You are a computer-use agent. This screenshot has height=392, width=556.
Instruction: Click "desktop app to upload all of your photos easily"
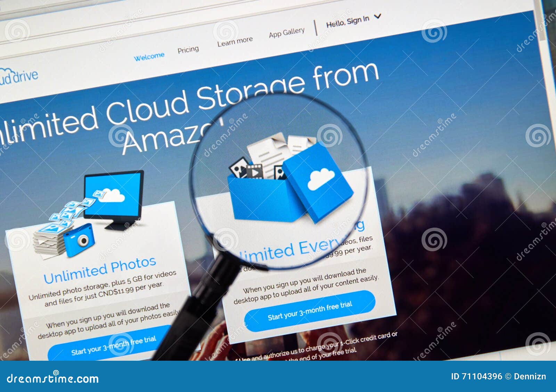(109, 326)
